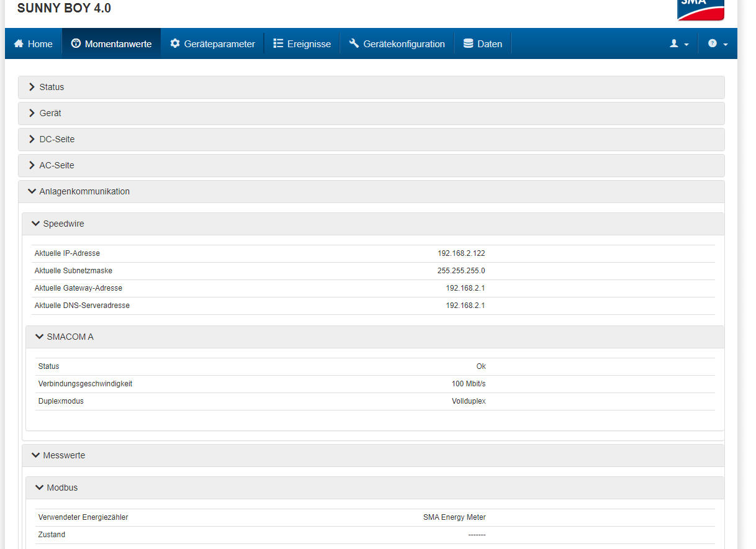Open the user account menu icon

[674, 43]
